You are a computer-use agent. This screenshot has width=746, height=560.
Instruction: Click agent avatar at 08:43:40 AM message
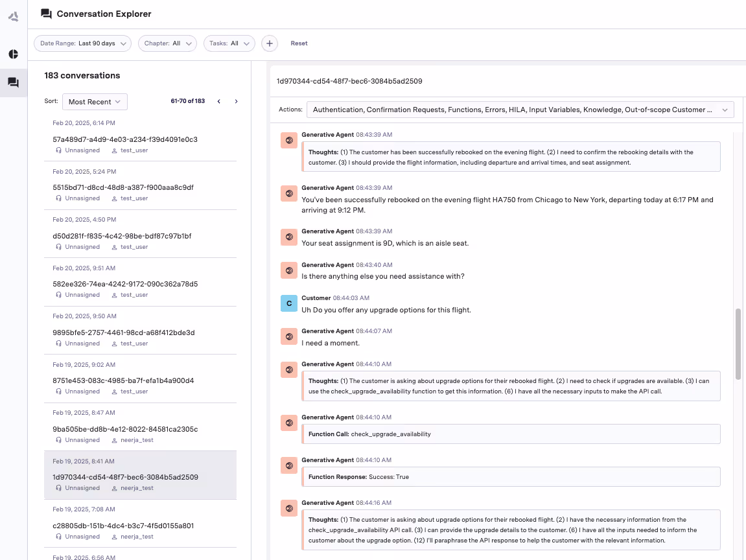[x=289, y=270]
